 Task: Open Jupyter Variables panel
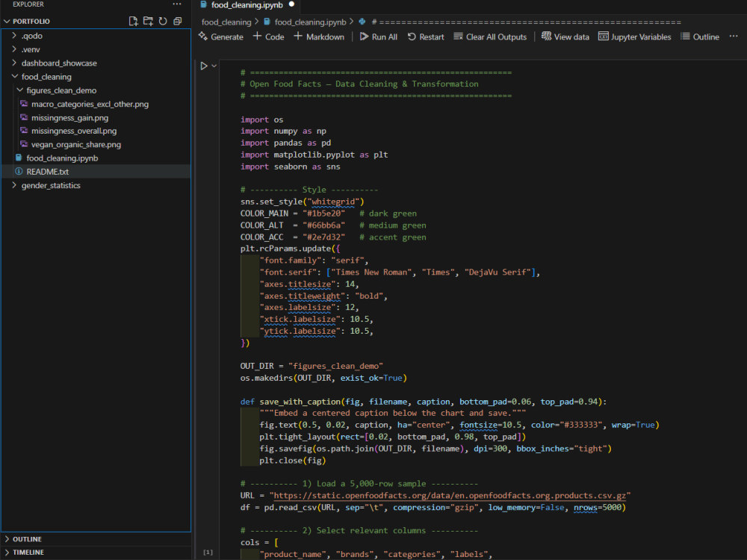click(x=634, y=37)
